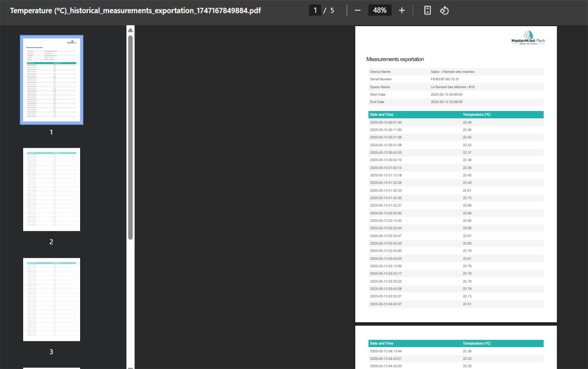Select the timestamp 2025-05-13 02:53:00
The image size is (588, 369).
pos(386,251)
